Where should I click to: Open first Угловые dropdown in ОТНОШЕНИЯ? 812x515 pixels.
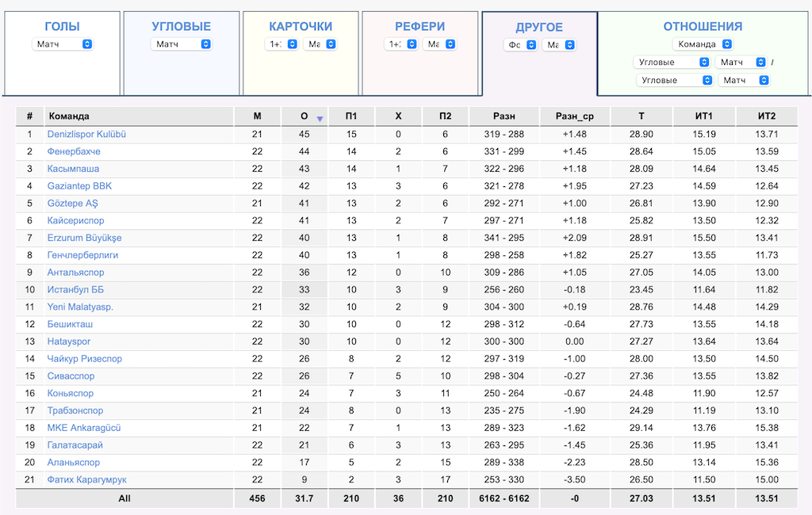point(672,62)
